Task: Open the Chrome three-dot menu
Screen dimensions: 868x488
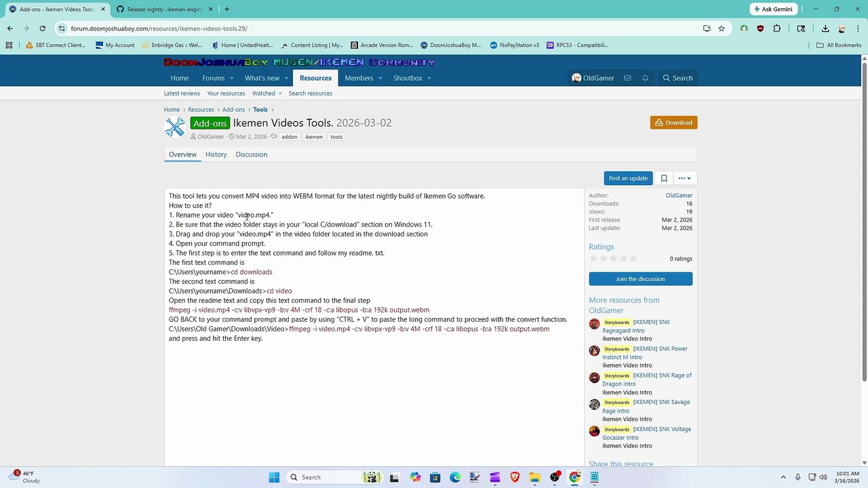Action: [x=857, y=28]
